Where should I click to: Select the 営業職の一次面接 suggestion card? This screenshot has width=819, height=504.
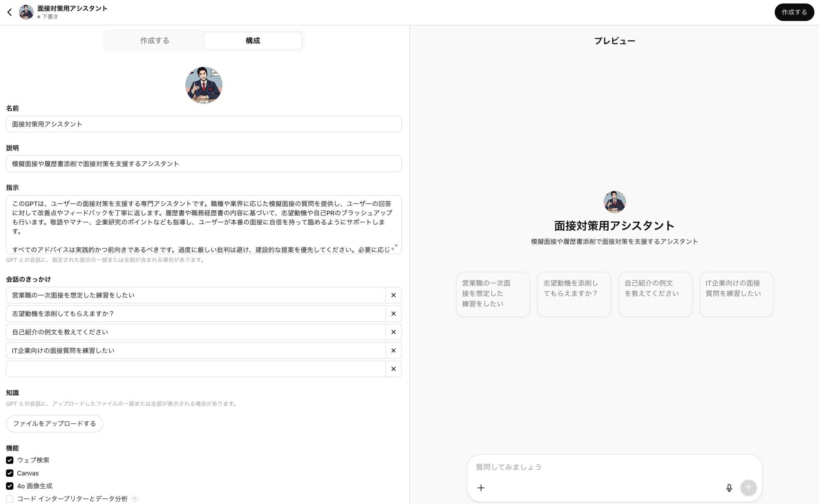pos(493,294)
